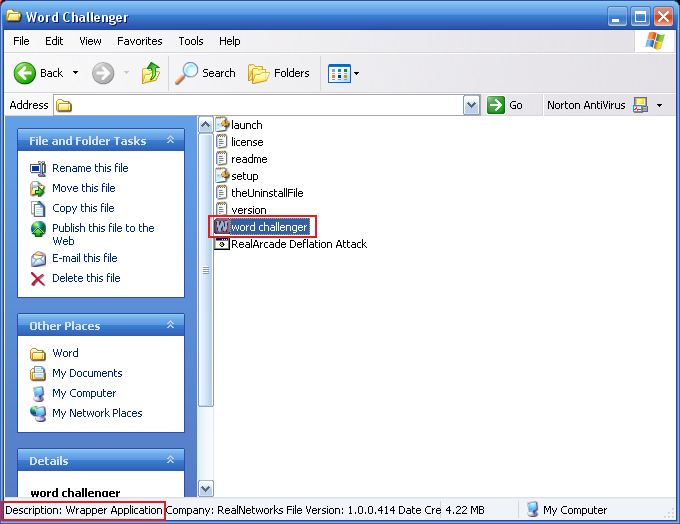Select the RealArcade Deflation Attack icon
The height and width of the screenshot is (524, 680).
pos(222,243)
